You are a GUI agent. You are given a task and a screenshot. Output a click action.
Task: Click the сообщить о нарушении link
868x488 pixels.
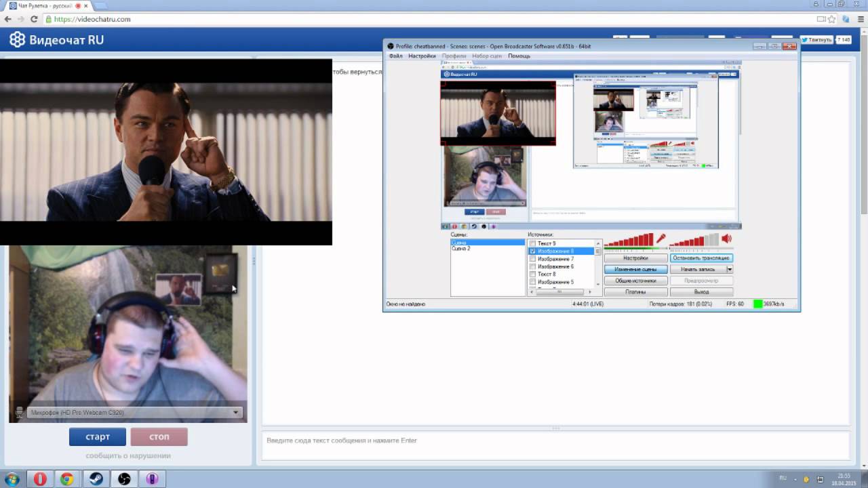(128, 455)
